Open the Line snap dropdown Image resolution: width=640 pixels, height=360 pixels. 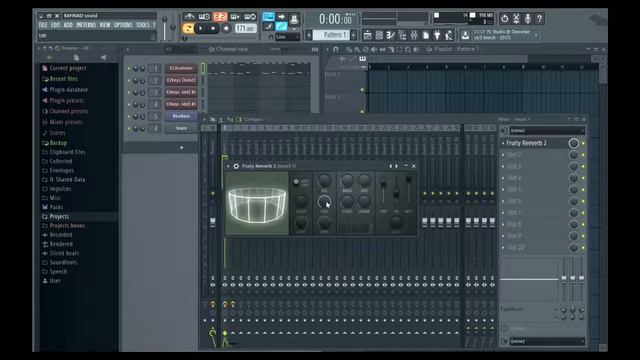click(287, 37)
